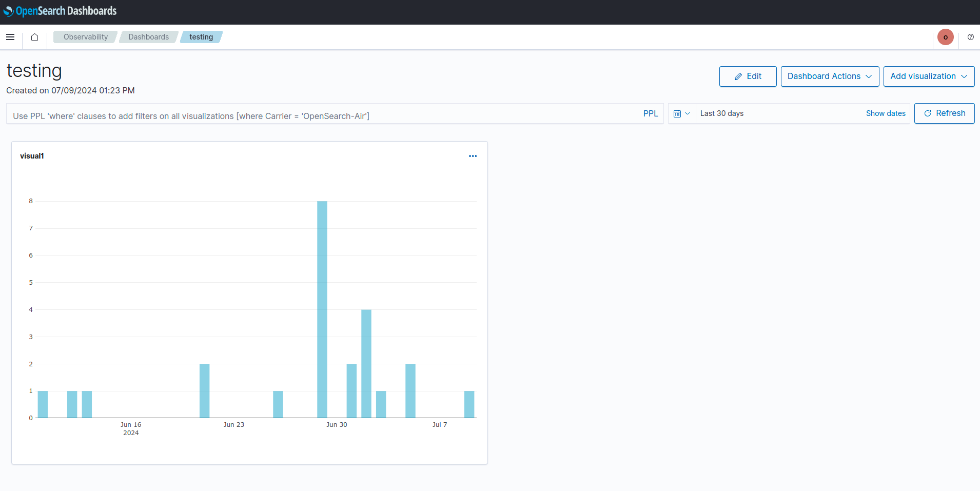The height and width of the screenshot is (491, 980).
Task: Click the Last 30 days range
Action: click(x=721, y=113)
